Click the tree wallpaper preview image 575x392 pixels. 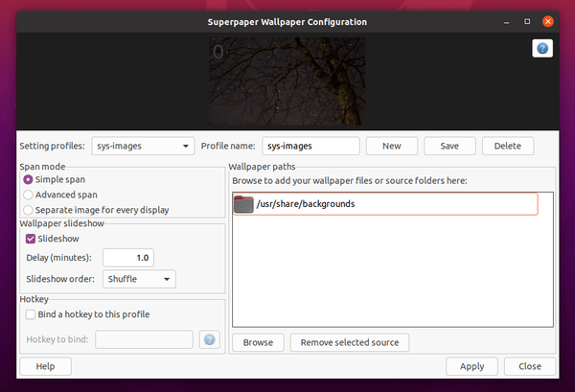click(x=287, y=81)
